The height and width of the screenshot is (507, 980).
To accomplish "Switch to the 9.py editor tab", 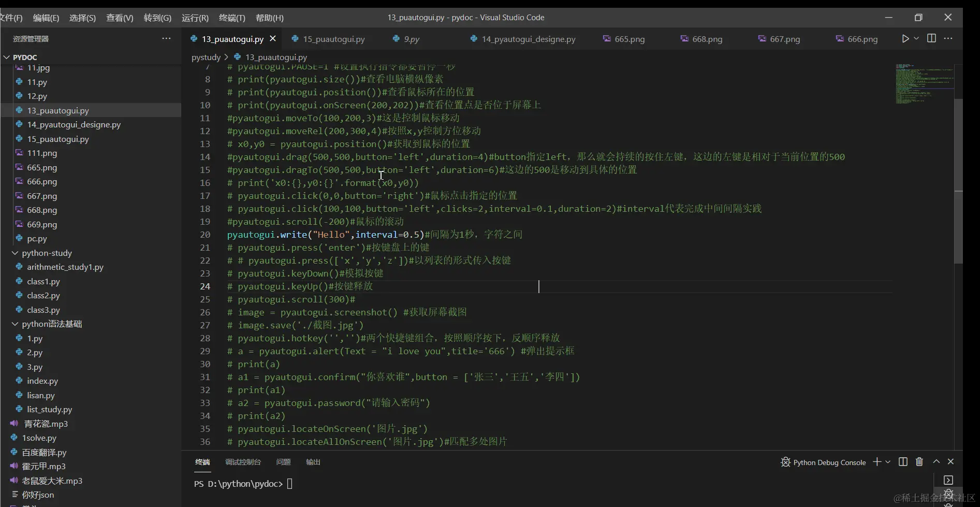I will [x=412, y=39].
